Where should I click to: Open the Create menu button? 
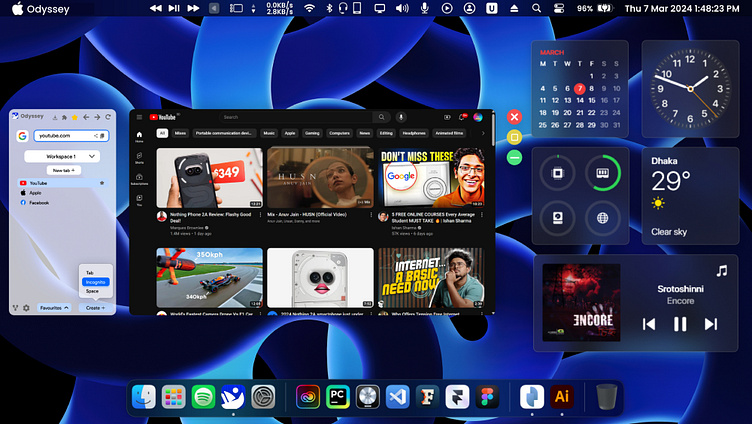(x=95, y=308)
